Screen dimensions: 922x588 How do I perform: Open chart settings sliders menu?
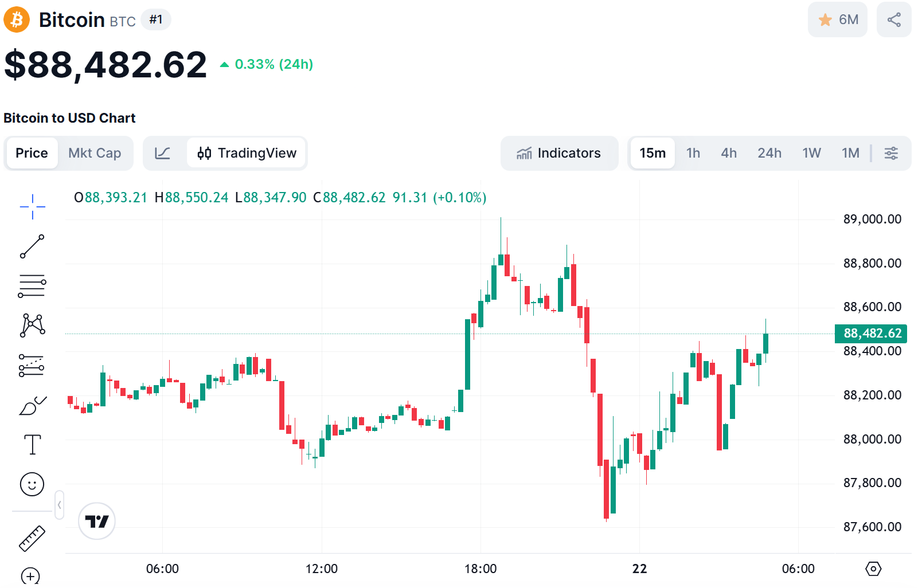891,153
